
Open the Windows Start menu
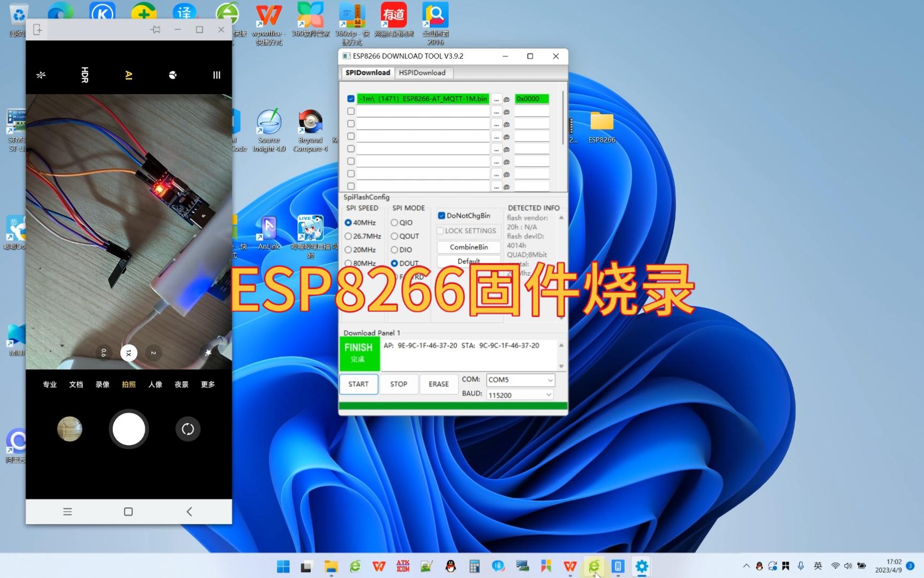coord(283,566)
